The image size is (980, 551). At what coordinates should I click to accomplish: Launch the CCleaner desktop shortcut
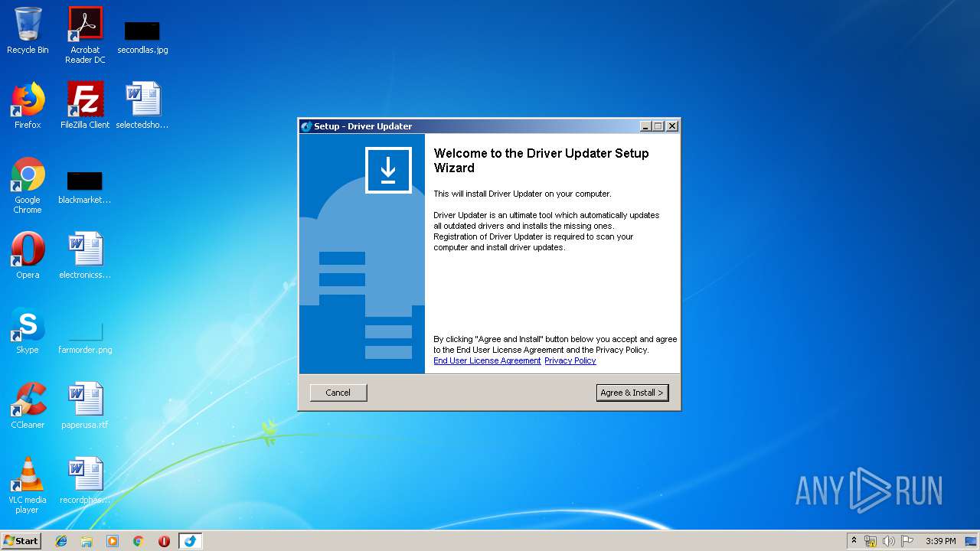(x=28, y=406)
